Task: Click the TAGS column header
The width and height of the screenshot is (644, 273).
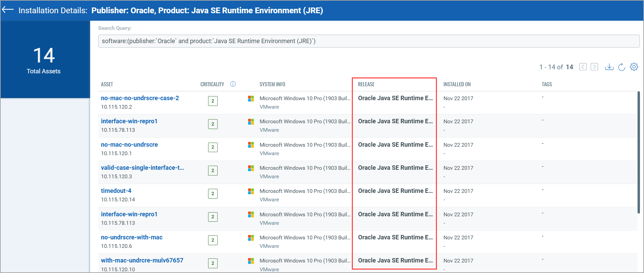Action: pyautogui.click(x=547, y=84)
